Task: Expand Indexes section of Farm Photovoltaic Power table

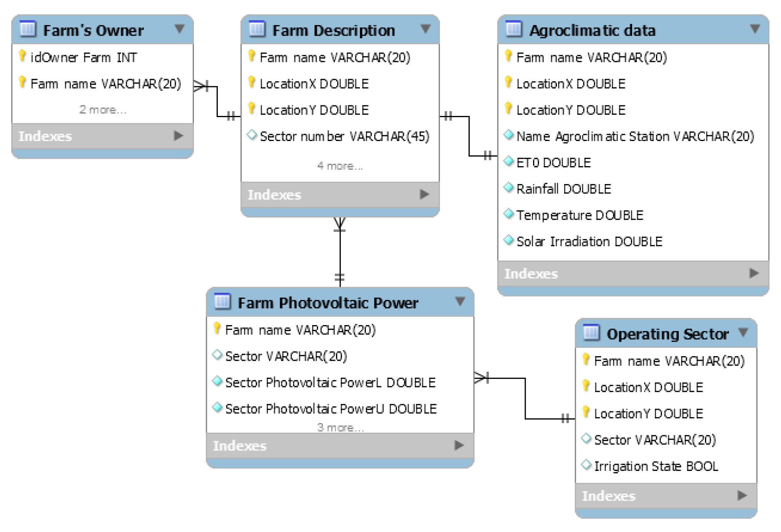Action: click(x=459, y=445)
